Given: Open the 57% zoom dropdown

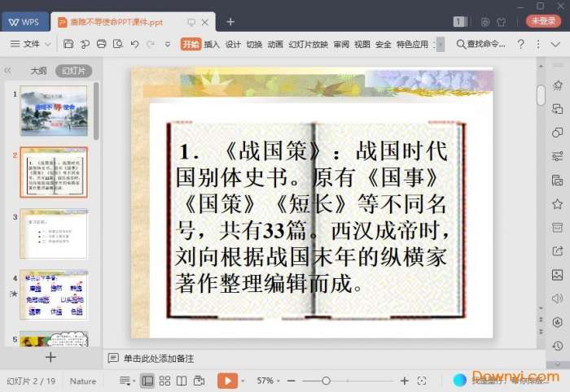Looking at the screenshot, I should click(278, 381).
